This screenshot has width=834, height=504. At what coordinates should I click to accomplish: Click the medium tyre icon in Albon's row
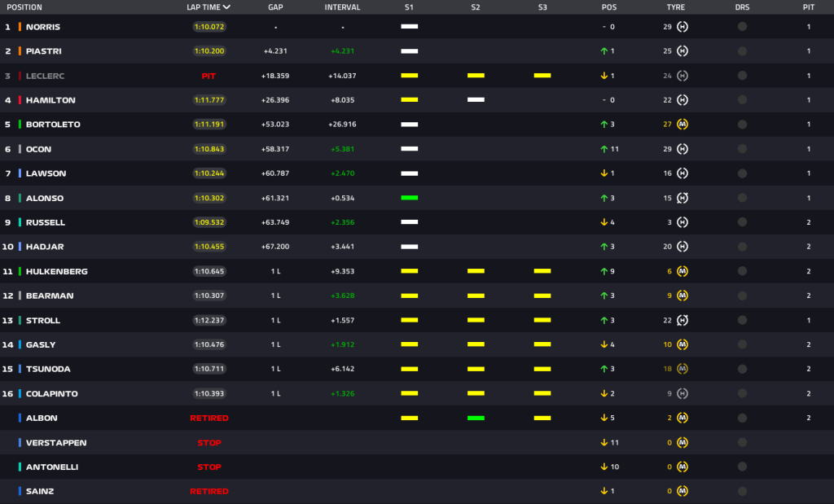pyautogui.click(x=683, y=418)
